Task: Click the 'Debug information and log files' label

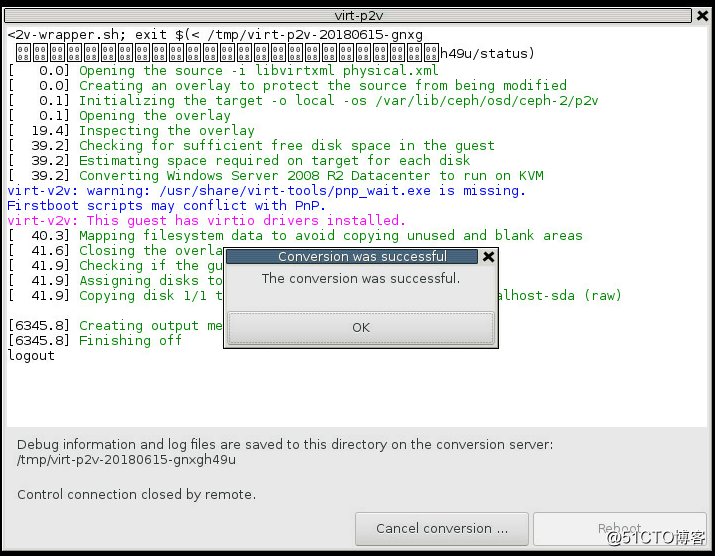Action: click(x=285, y=445)
